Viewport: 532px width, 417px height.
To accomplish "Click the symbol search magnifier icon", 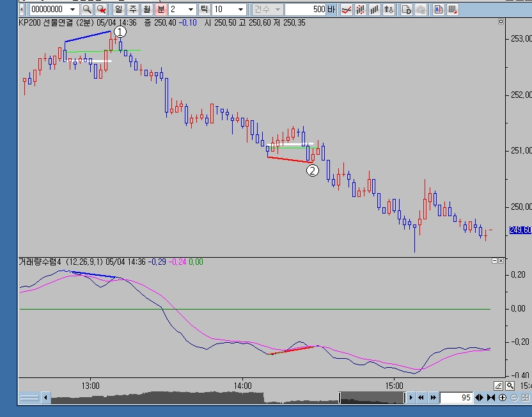I will click(86, 10).
